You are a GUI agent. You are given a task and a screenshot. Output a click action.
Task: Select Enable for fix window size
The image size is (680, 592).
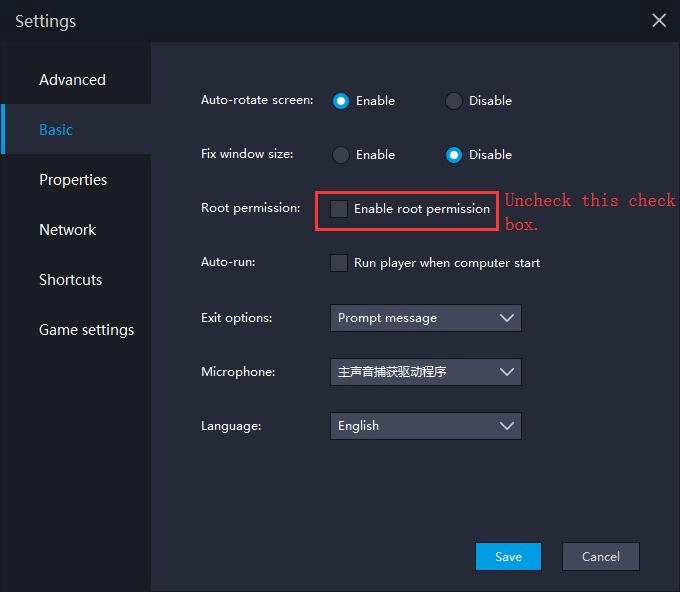click(x=341, y=155)
